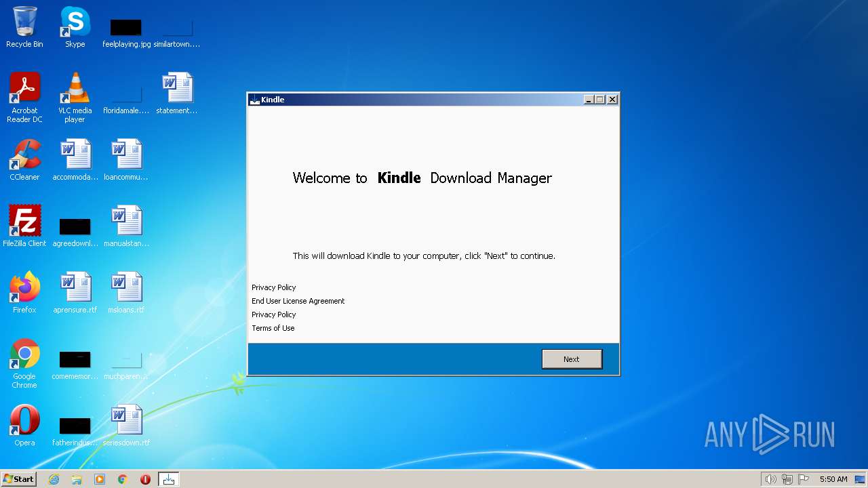Select the accommoda Word document icon
The height and width of the screenshot is (488, 868).
[x=75, y=160]
